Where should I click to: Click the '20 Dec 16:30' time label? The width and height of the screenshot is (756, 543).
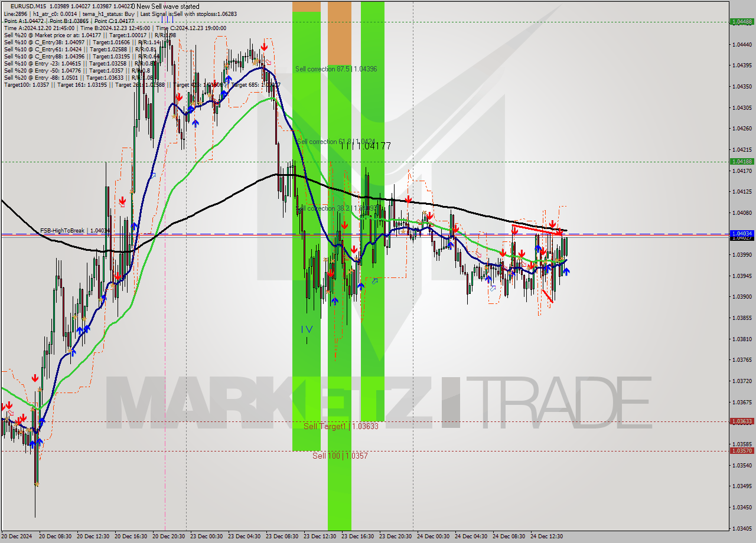(x=131, y=537)
